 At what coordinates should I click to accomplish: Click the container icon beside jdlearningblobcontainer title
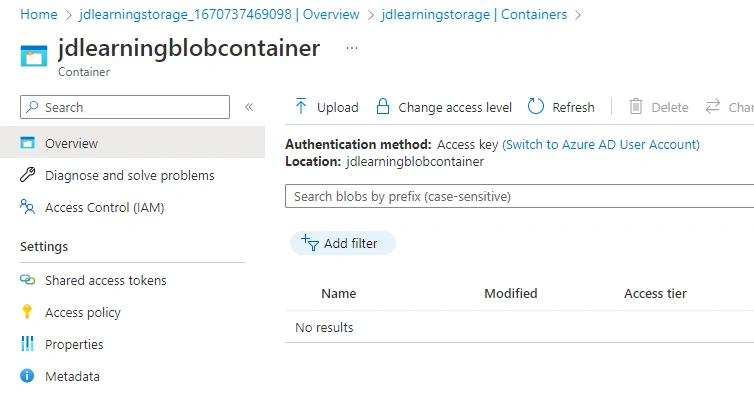point(34,55)
